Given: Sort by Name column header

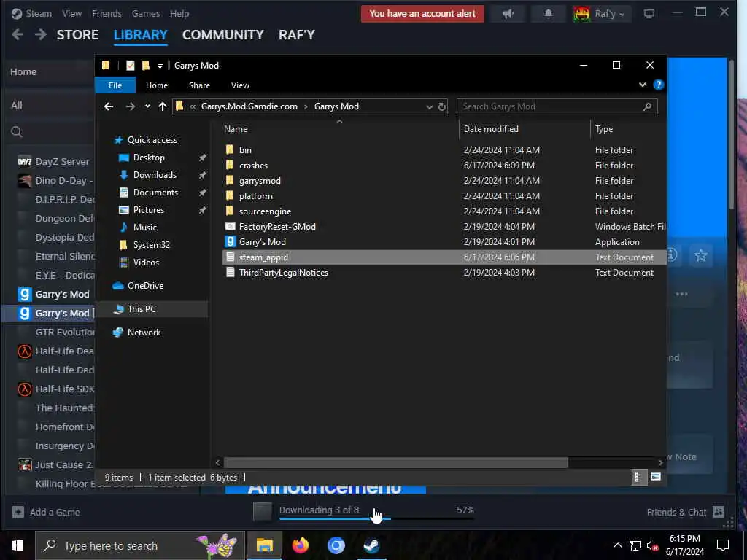Looking at the screenshot, I should (x=236, y=129).
